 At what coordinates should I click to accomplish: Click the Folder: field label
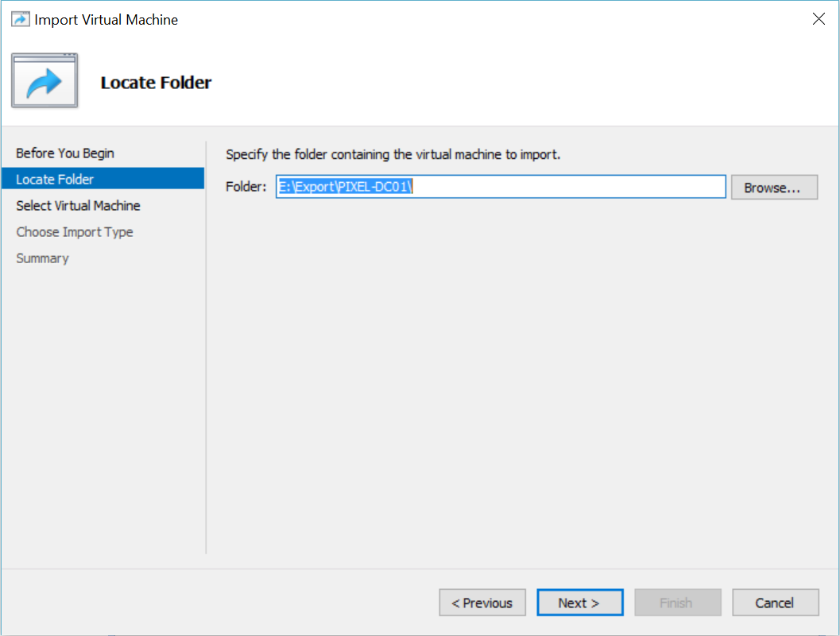tap(246, 188)
